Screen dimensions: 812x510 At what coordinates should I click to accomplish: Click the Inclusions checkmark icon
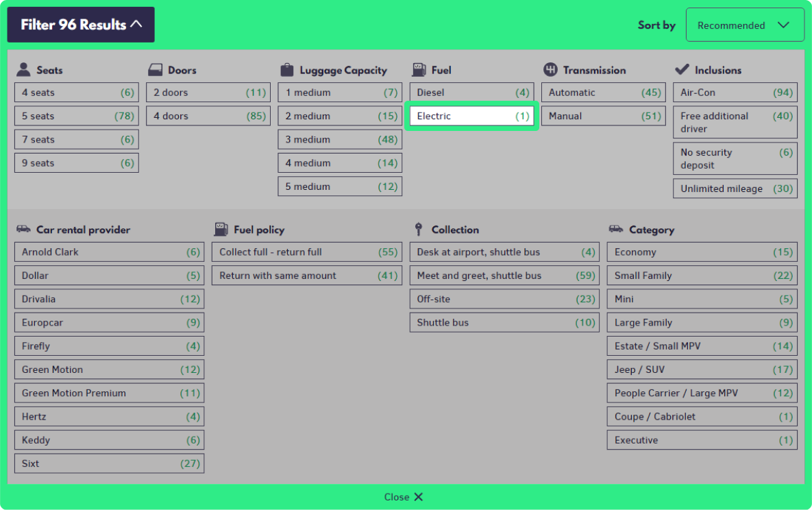coord(682,69)
